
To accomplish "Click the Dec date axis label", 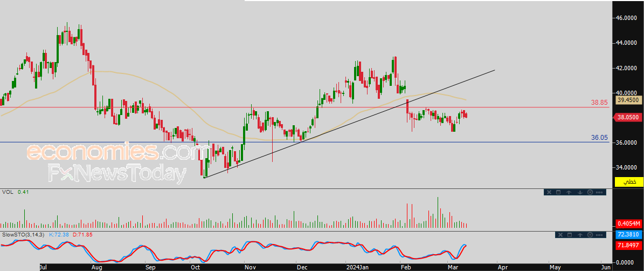I will coord(302,267).
